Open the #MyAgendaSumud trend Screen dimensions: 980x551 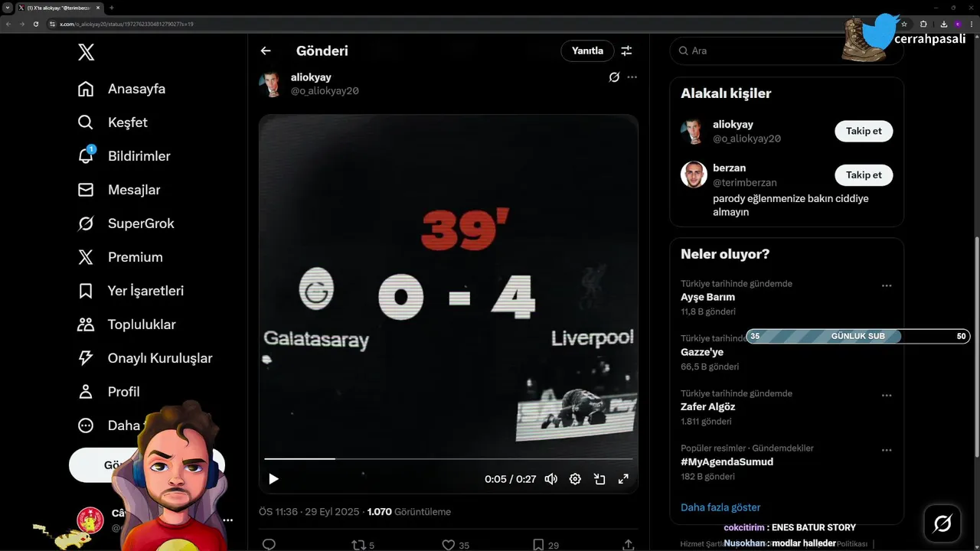(727, 462)
